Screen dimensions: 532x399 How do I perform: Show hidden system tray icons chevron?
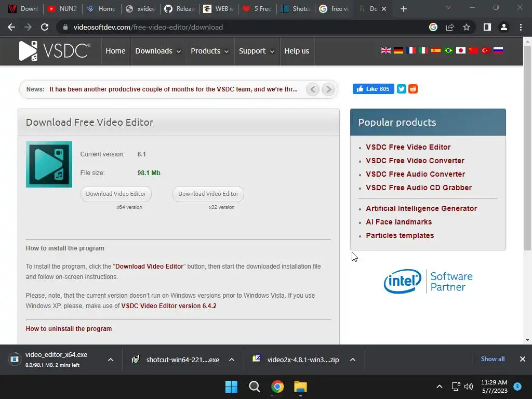(440, 387)
